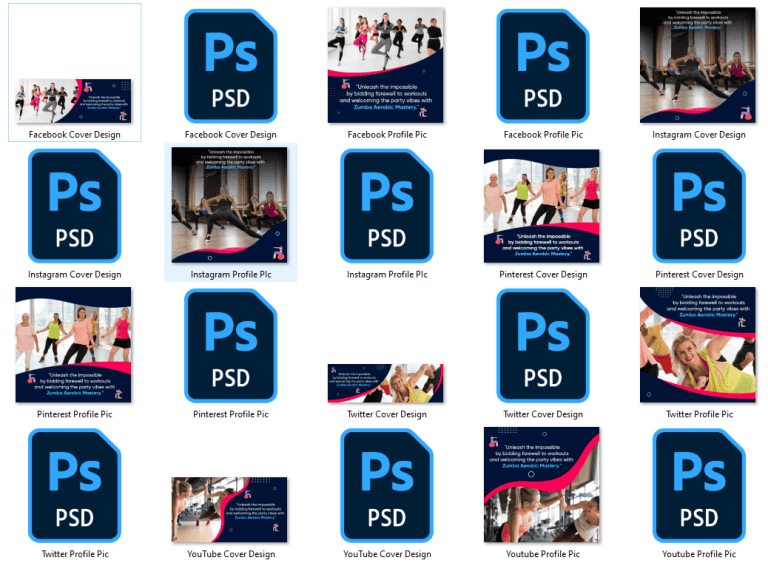Click the Pinterest Profile Pic image preview thumbnail

(73, 345)
